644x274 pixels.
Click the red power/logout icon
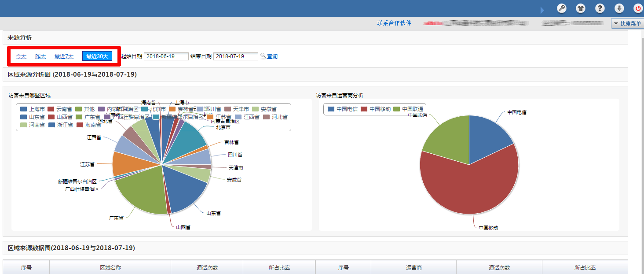click(x=638, y=8)
